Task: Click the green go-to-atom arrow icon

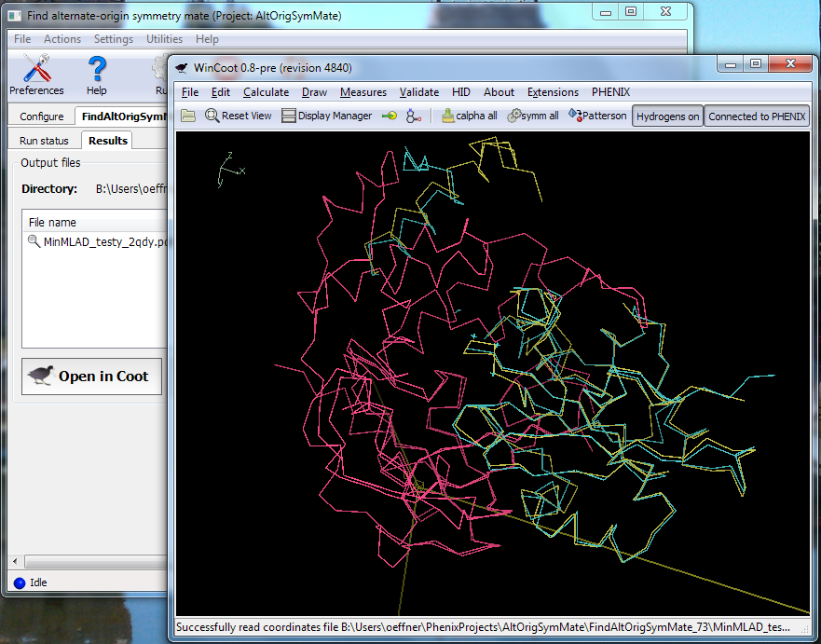Action: click(390, 116)
